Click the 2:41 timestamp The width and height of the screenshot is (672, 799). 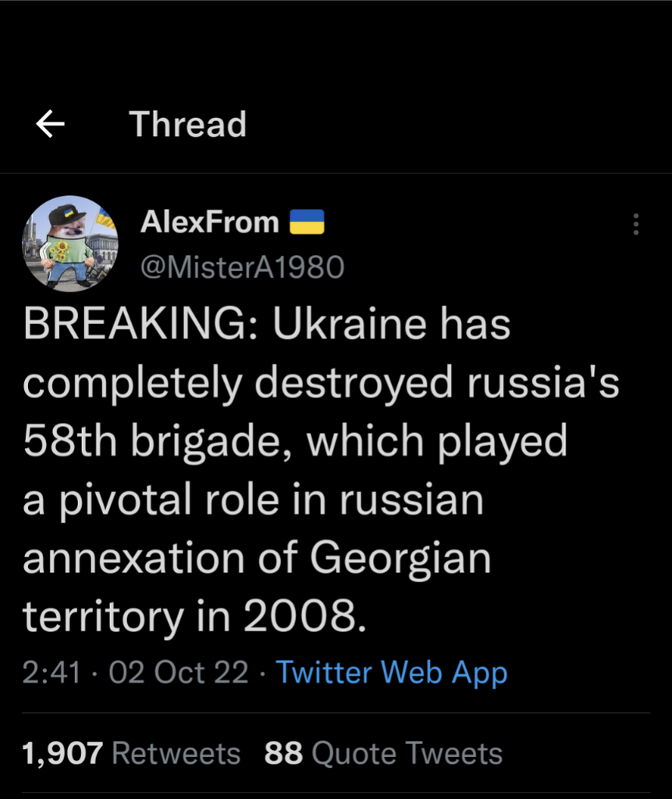52,672
